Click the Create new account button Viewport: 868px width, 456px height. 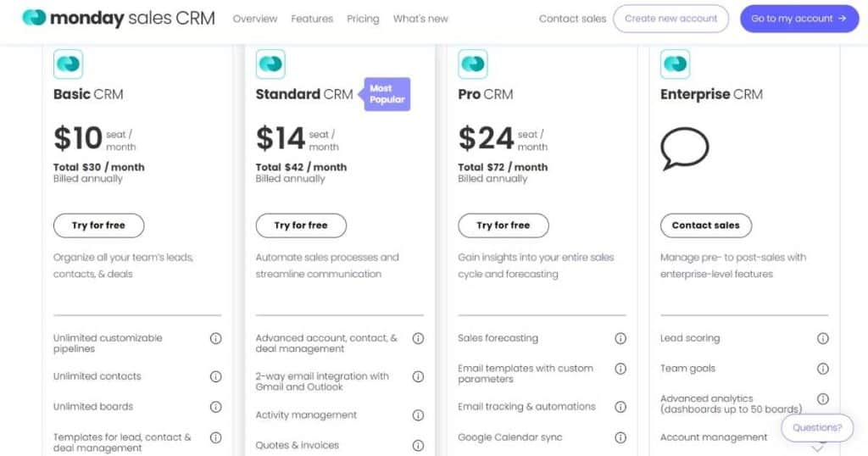pos(671,19)
